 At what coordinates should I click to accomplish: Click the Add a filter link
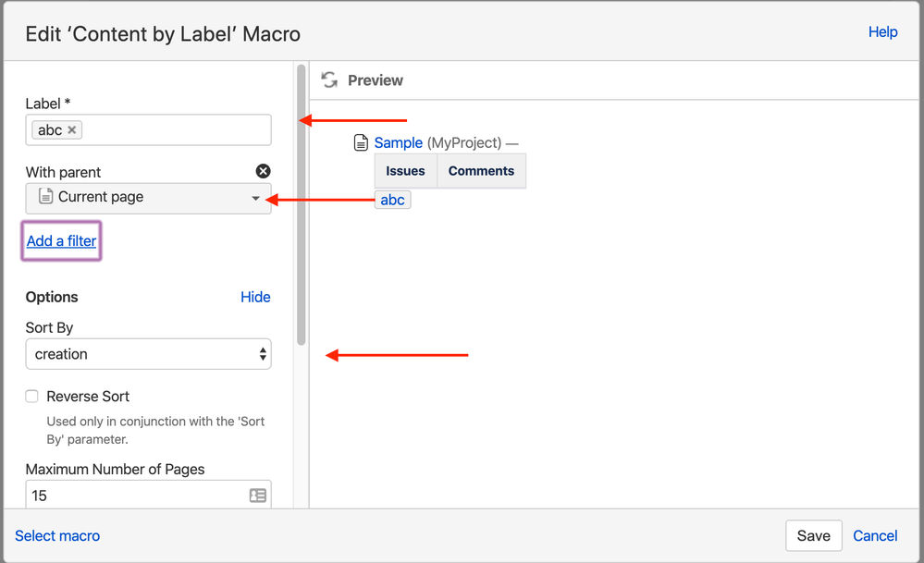62,241
